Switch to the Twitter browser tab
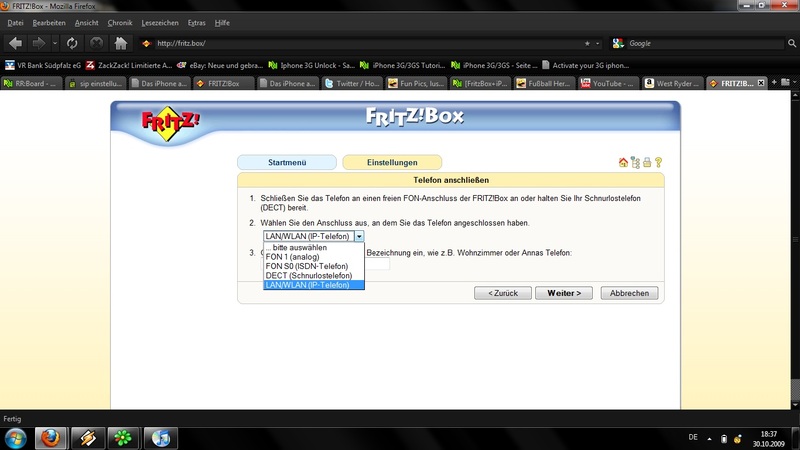 pyautogui.click(x=352, y=83)
